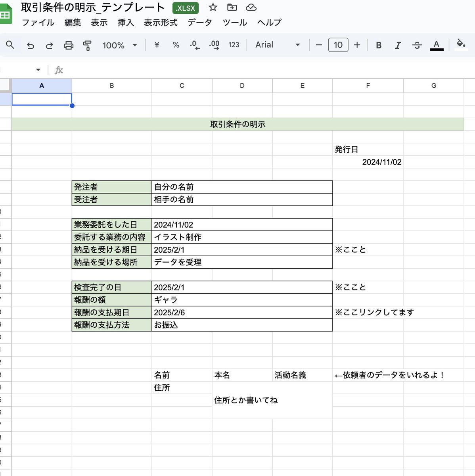Move the file to a folder
The image size is (475, 476).
point(232,7)
